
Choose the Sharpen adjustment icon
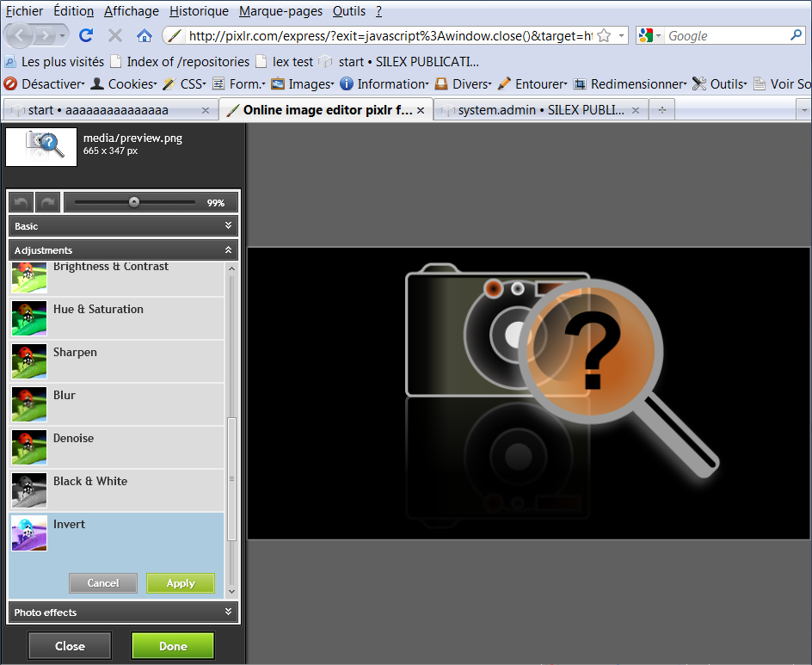(x=29, y=361)
